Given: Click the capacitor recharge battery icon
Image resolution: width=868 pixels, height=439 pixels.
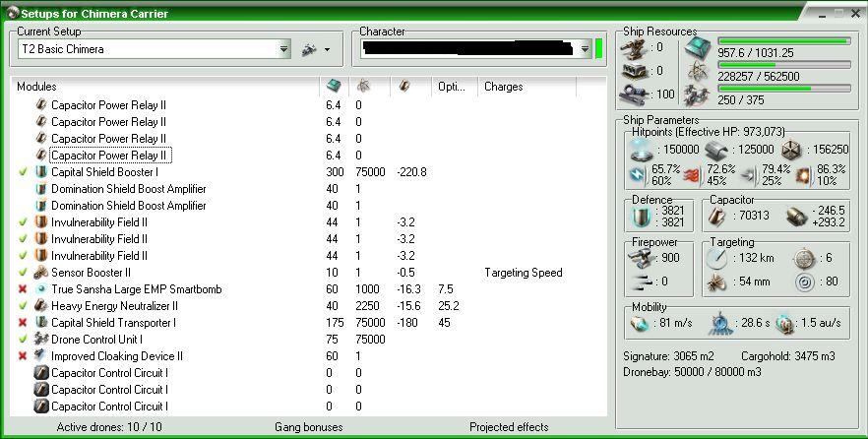Looking at the screenshot, I should [795, 217].
